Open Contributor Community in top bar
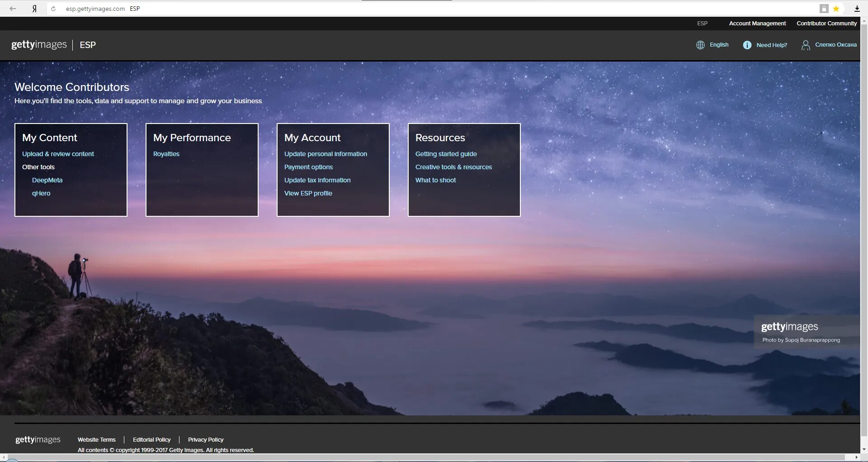Viewport: 868px width, 462px height. pos(826,23)
